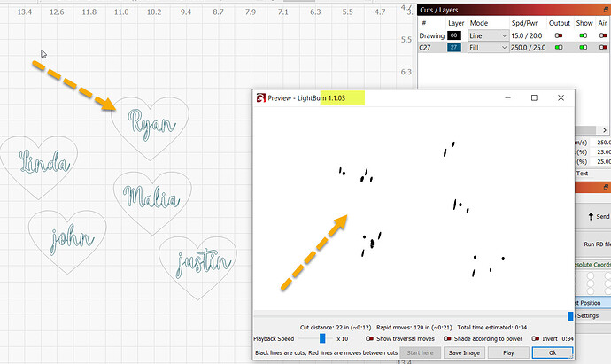
Task: Click Rapid moves text in Preview
Action: [x=414, y=328]
